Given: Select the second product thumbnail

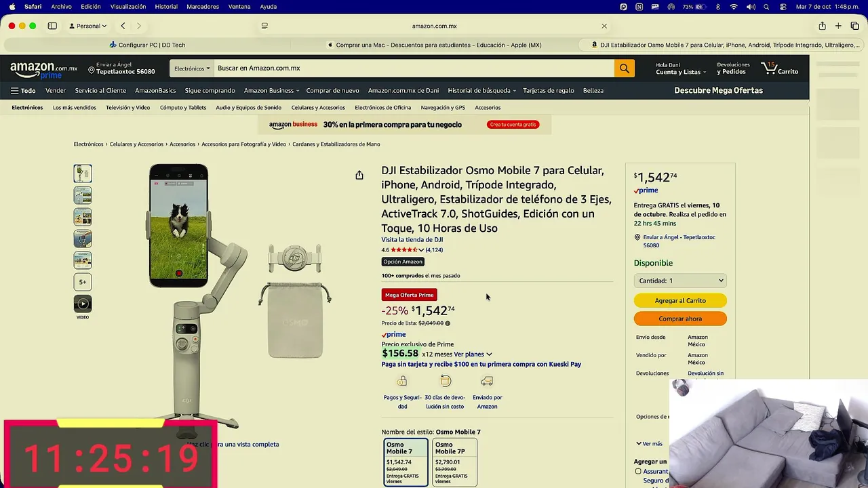Looking at the screenshot, I should (x=83, y=195).
